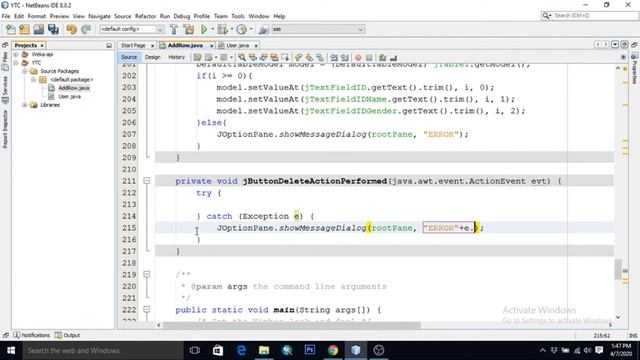Select User.java in the project tree
The height and width of the screenshot is (360, 640).
point(69,96)
